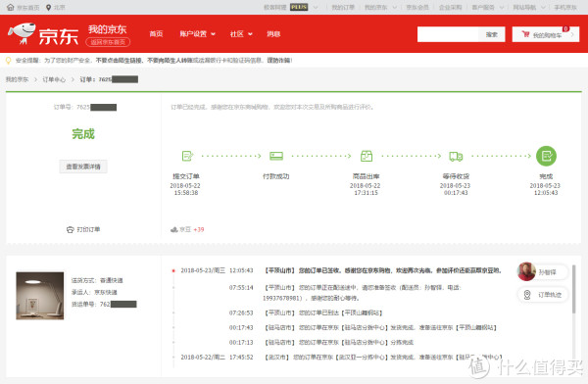
Task: Click 订单中心 breadcrumb link
Action: tap(54, 79)
